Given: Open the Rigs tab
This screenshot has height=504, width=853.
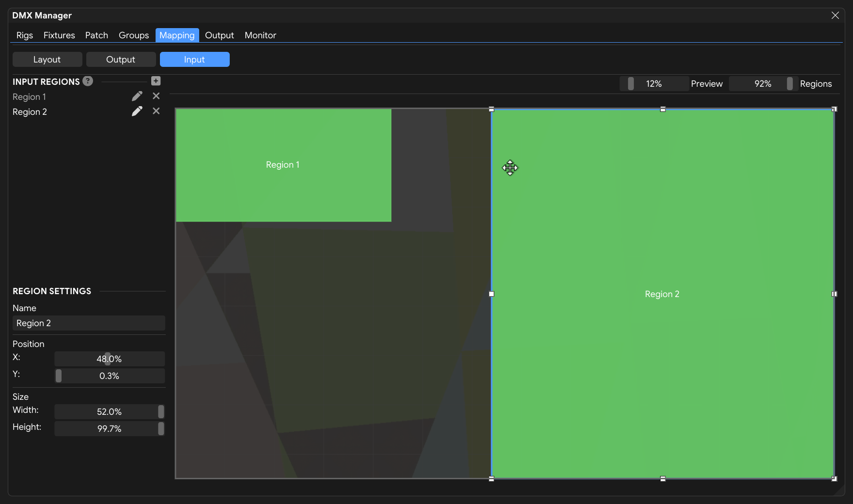Looking at the screenshot, I should tap(25, 35).
